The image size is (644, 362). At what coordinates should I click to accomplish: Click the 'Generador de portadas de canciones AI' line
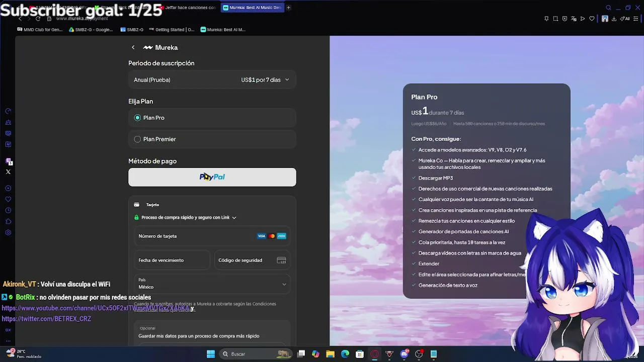(463, 232)
